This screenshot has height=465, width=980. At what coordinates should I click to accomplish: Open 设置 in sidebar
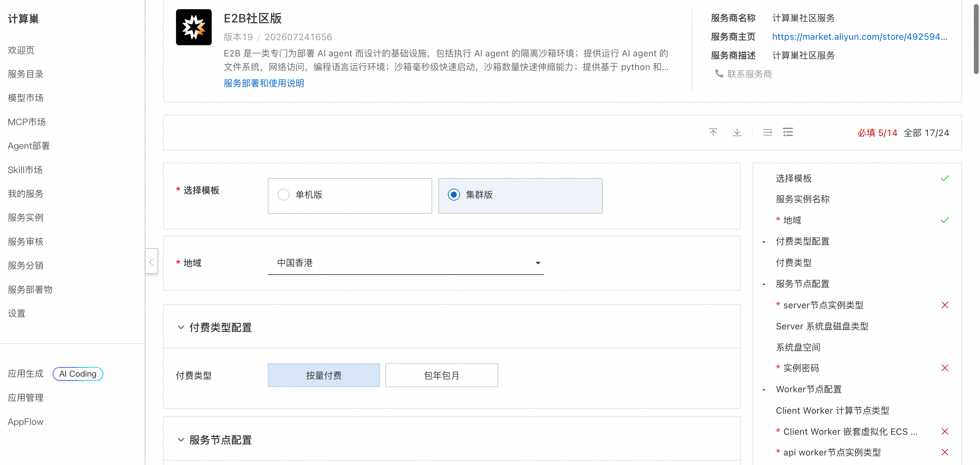tap(17, 313)
